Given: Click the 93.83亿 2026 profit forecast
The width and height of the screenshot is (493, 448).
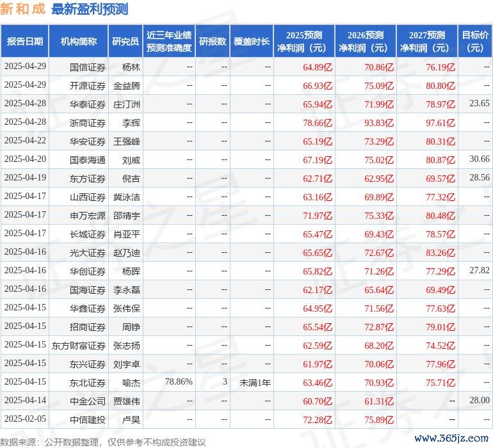Looking at the screenshot, I should (x=379, y=123).
